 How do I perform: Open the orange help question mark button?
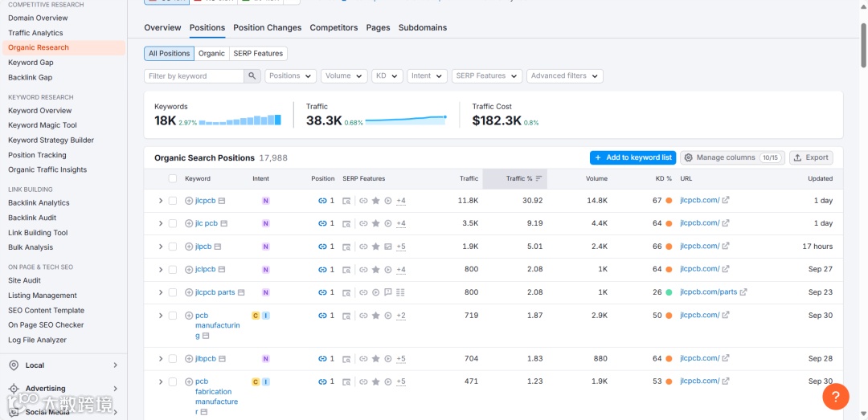coord(836,396)
